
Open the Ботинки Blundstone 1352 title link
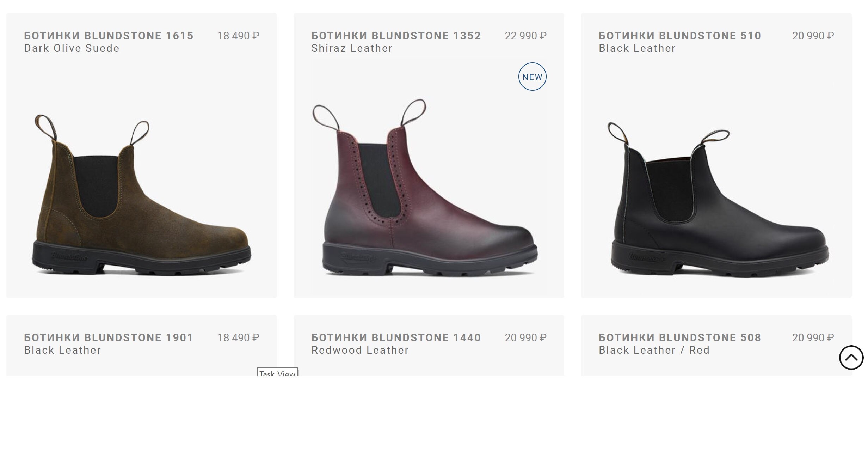point(396,36)
